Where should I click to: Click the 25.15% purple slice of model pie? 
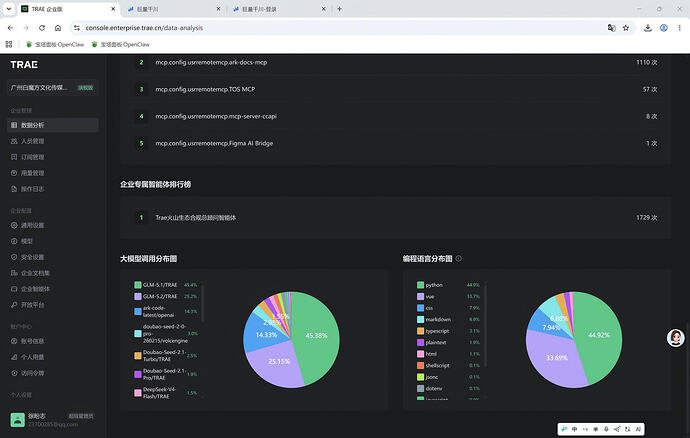coord(279,362)
